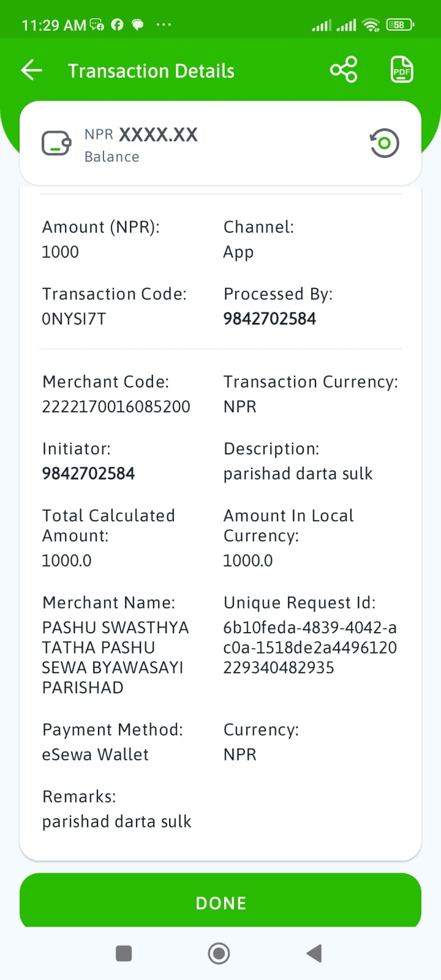Screen dimensions: 441x980
Task: Tap the wallet icon beside balance
Action: click(x=56, y=143)
